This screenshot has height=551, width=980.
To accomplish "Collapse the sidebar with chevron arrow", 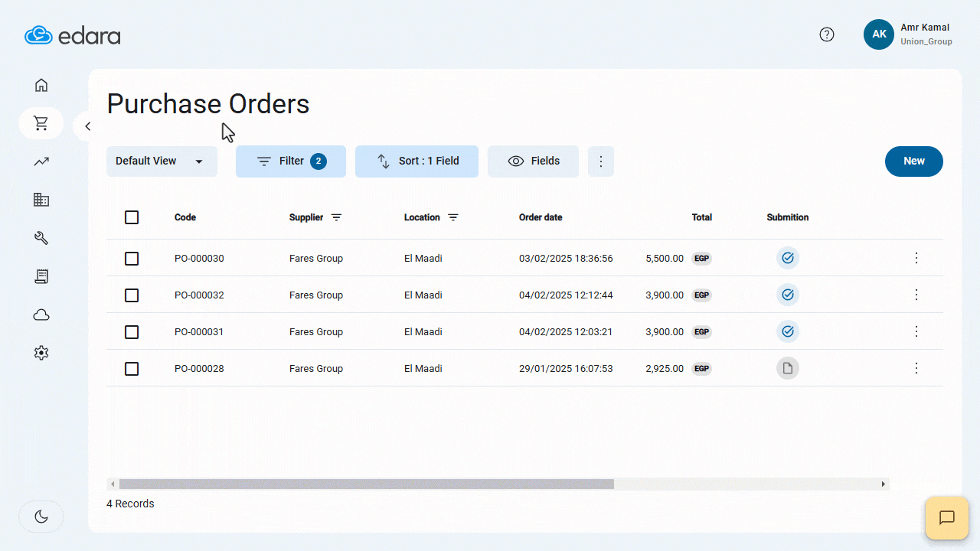I will [x=88, y=126].
